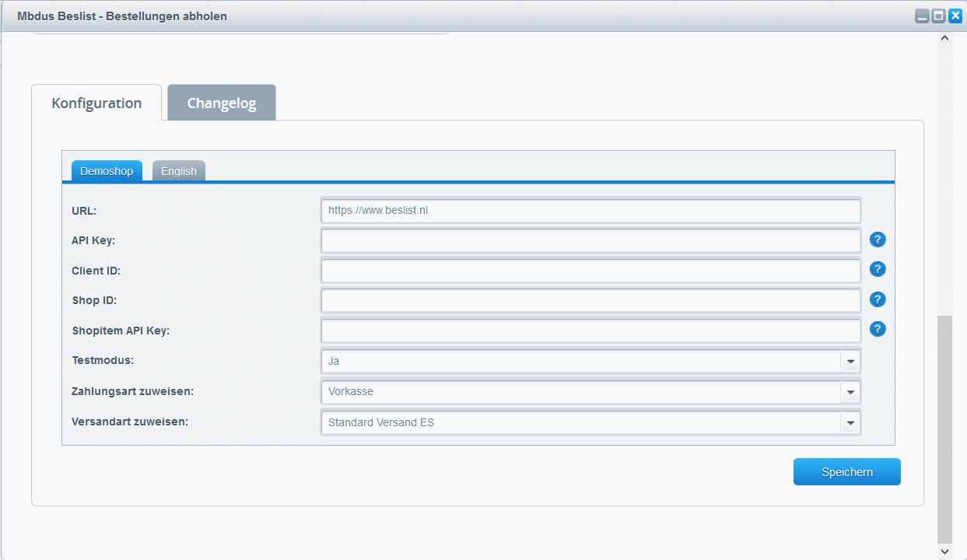Open the Zahlungsart zuweisen dropdown

tap(850, 392)
